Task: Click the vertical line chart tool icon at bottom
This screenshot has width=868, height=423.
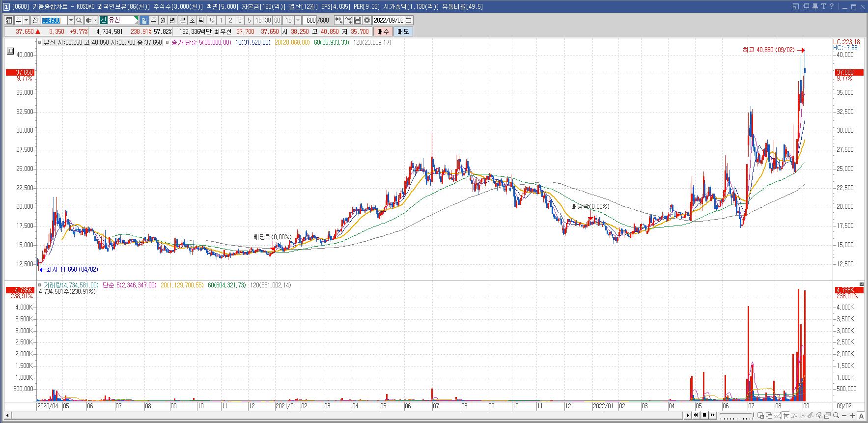Action: tap(803, 416)
